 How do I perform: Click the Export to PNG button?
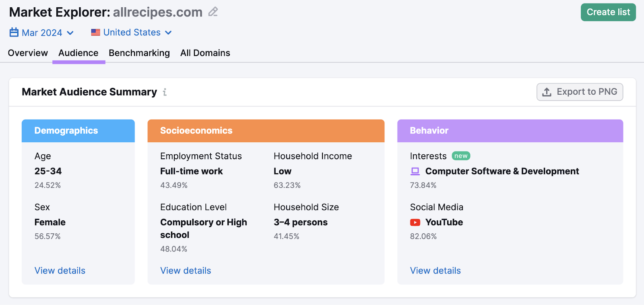[580, 92]
